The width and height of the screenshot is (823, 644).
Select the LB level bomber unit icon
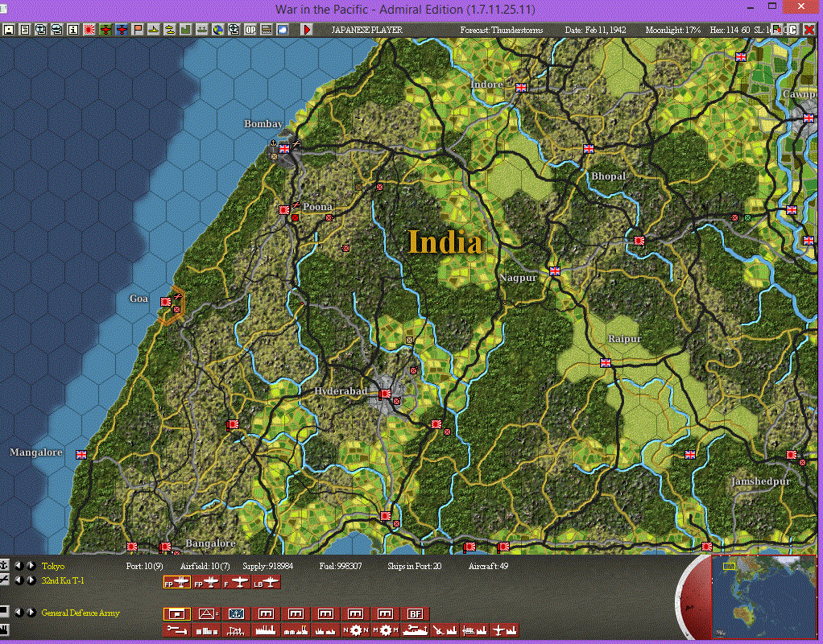(x=267, y=582)
